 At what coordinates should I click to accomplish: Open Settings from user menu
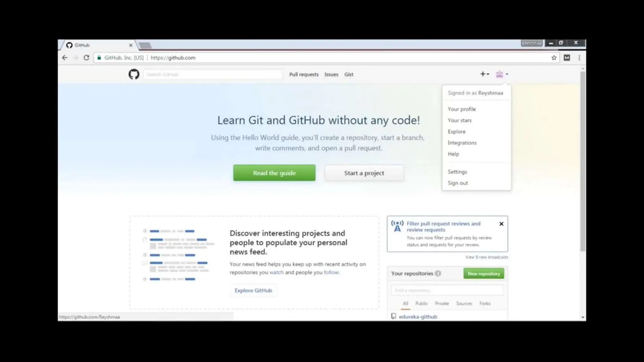coord(457,172)
